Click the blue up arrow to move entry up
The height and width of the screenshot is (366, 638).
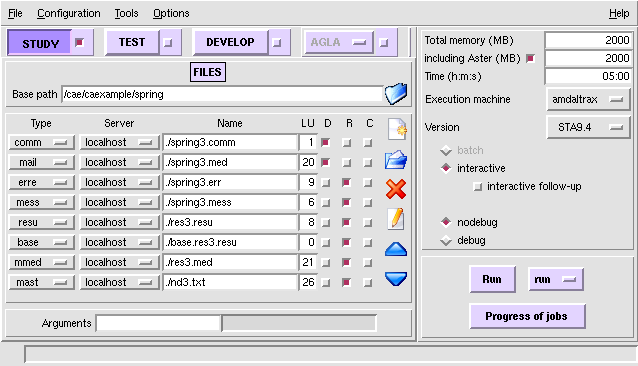click(395, 249)
